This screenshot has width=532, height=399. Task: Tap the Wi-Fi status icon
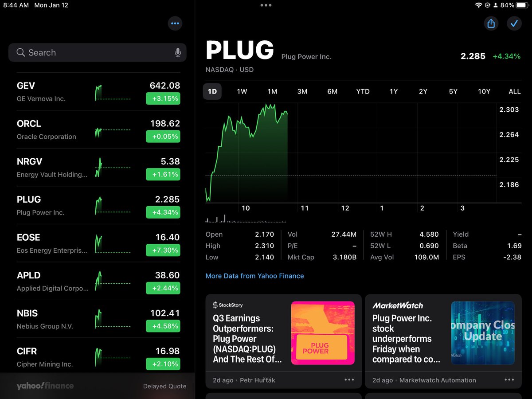pos(478,5)
